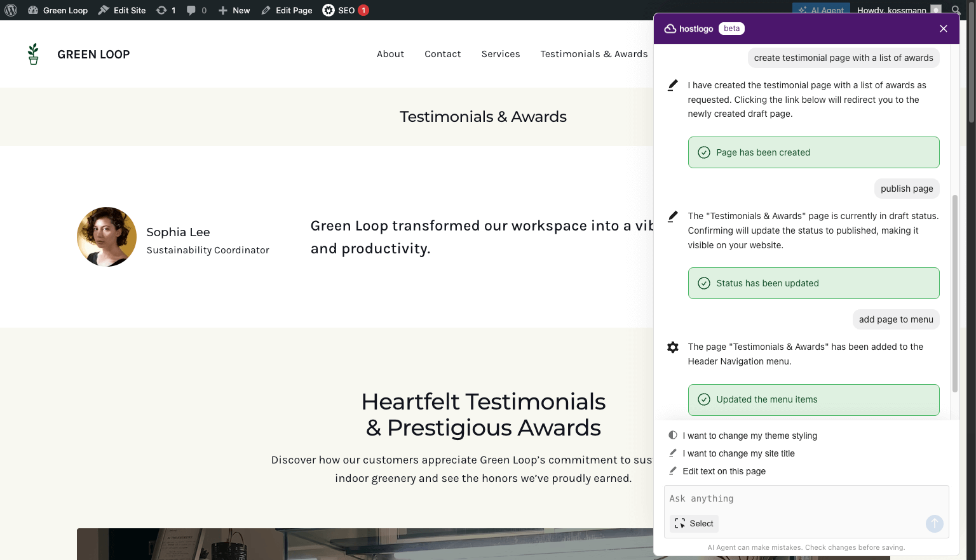Click the updates icon showing 1

coord(165,10)
